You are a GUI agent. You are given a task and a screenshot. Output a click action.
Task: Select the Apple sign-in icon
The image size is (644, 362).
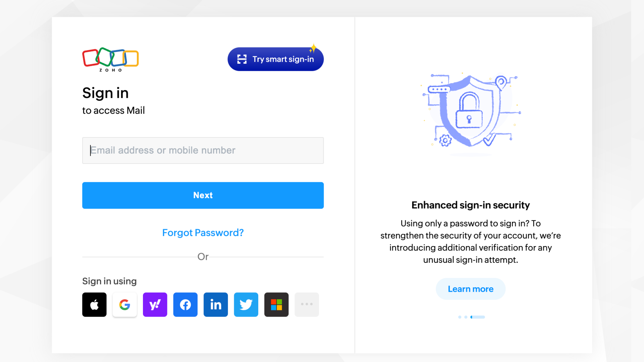tap(94, 304)
